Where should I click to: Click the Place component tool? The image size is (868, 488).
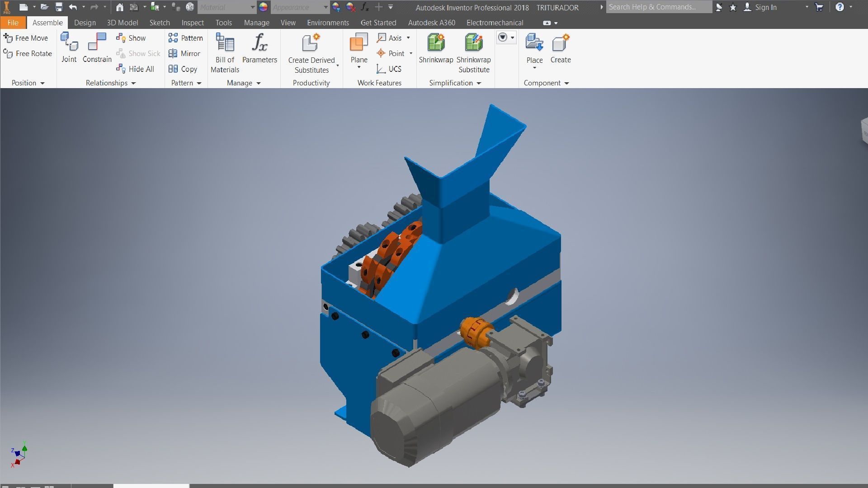click(534, 48)
